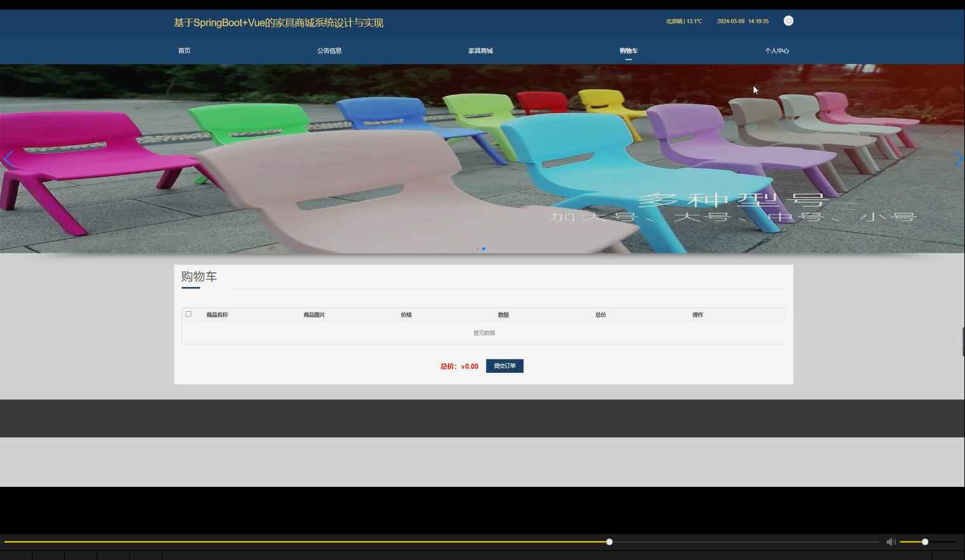The height and width of the screenshot is (560, 965).
Task: Open 个人中心 personal center navigation item
Action: 777,51
